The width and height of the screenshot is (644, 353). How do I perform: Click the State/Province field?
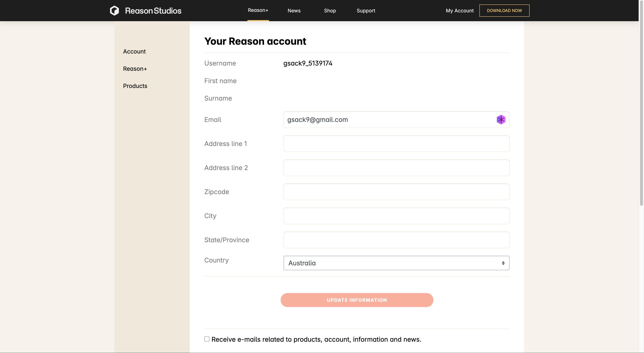pyautogui.click(x=396, y=240)
